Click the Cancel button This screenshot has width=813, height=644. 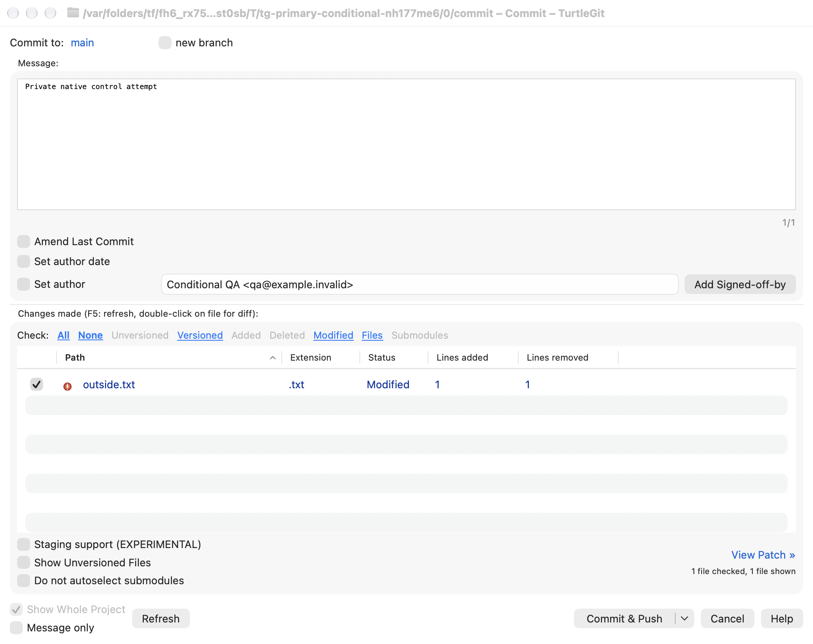727,619
